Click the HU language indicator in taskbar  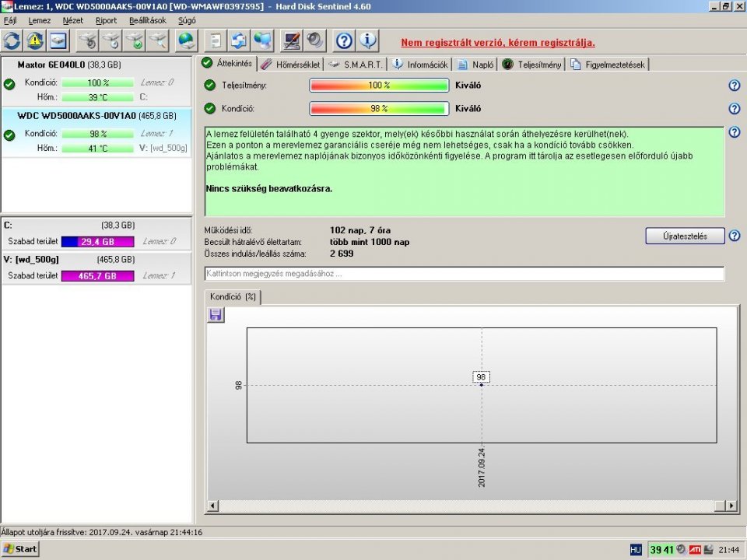tap(636, 550)
